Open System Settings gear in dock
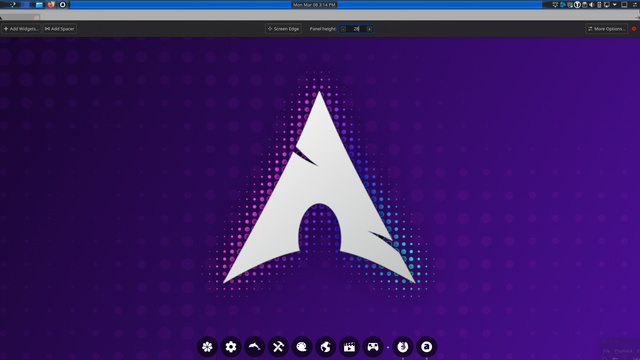The height and width of the screenshot is (360, 640). pos(231,347)
